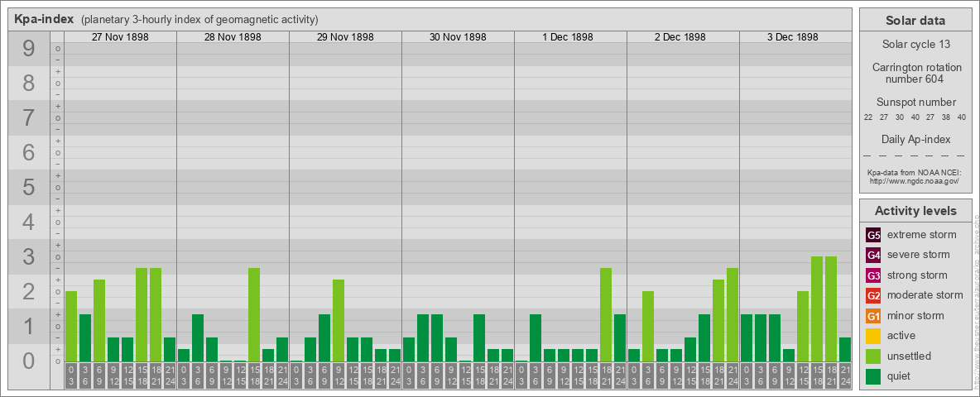980x397 pixels.
Task: Click the Kp scale number 7
Action: pyautogui.click(x=28, y=118)
